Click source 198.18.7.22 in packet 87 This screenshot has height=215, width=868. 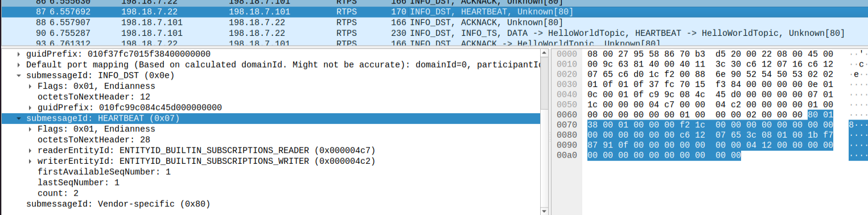(150, 11)
